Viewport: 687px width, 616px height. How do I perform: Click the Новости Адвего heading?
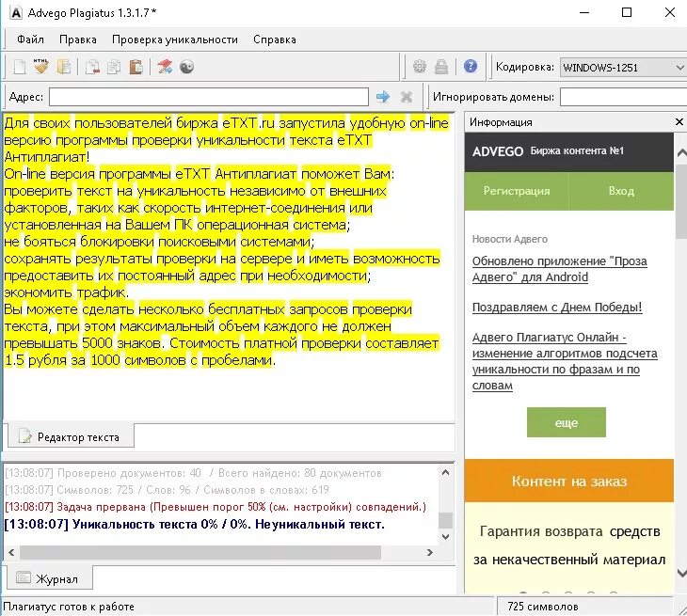tap(509, 239)
